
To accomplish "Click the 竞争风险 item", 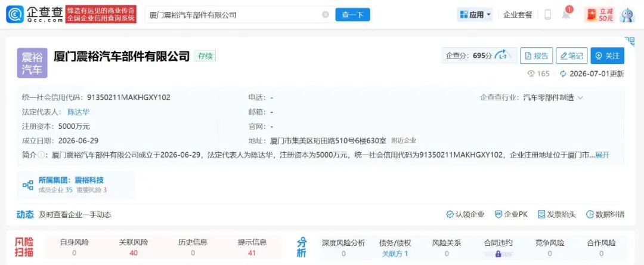I will click(x=550, y=248).
